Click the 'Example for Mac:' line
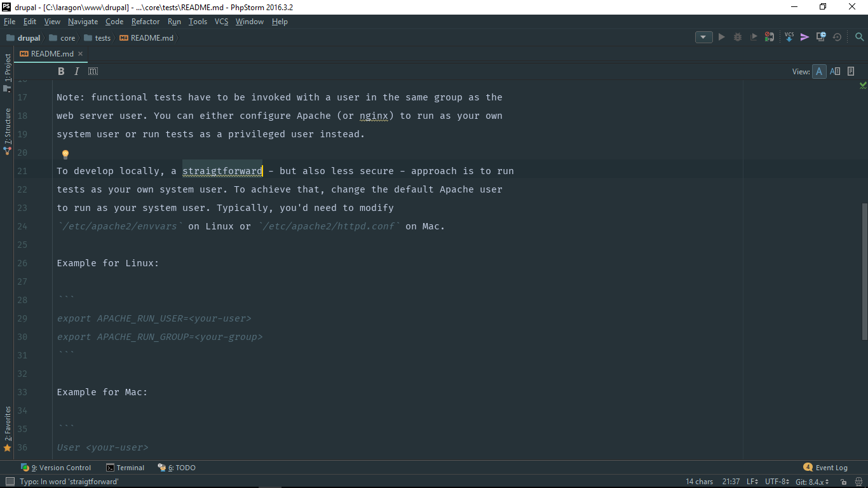 pyautogui.click(x=102, y=392)
